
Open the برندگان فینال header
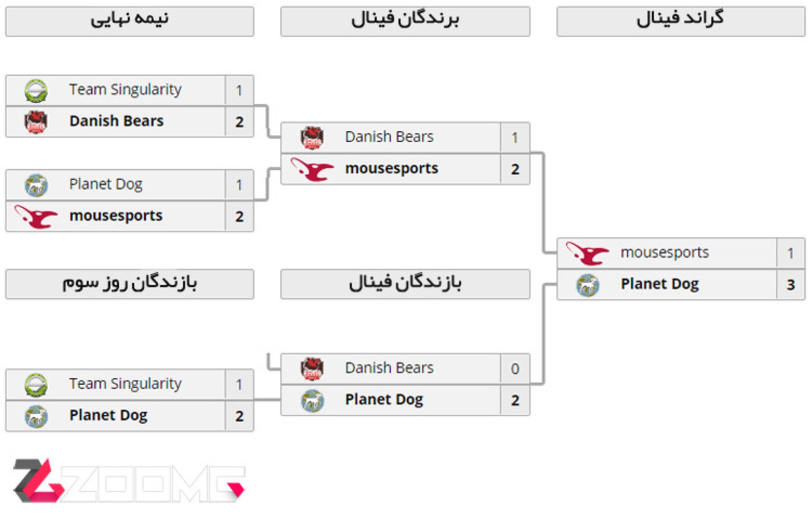405,21
